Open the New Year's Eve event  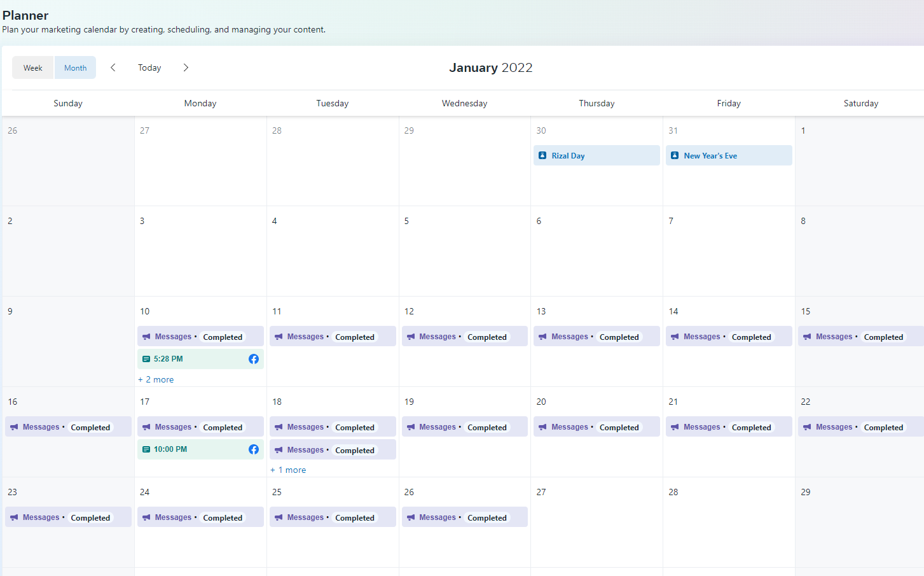pos(729,155)
